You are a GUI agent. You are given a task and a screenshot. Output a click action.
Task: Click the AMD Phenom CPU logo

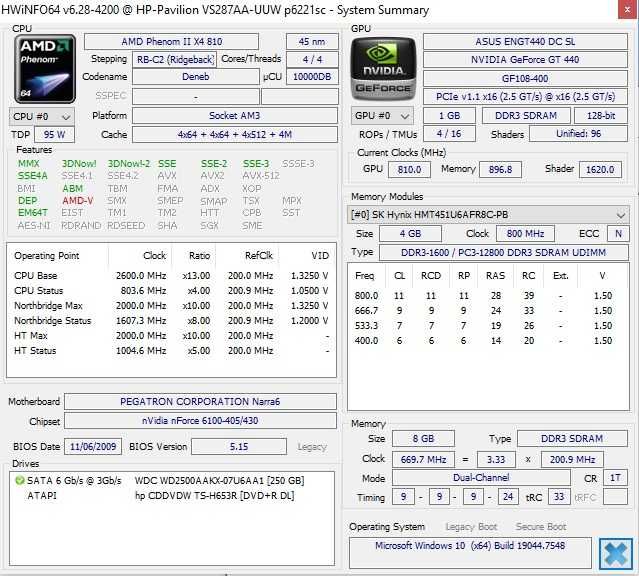tap(44, 68)
